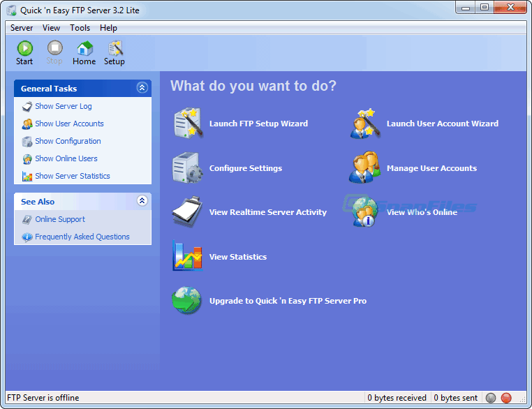Open the Show Configuration link

pos(68,142)
